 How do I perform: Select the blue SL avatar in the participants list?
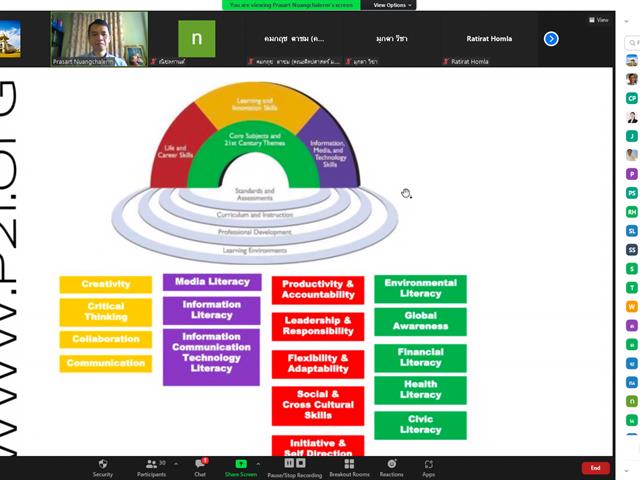point(632,231)
